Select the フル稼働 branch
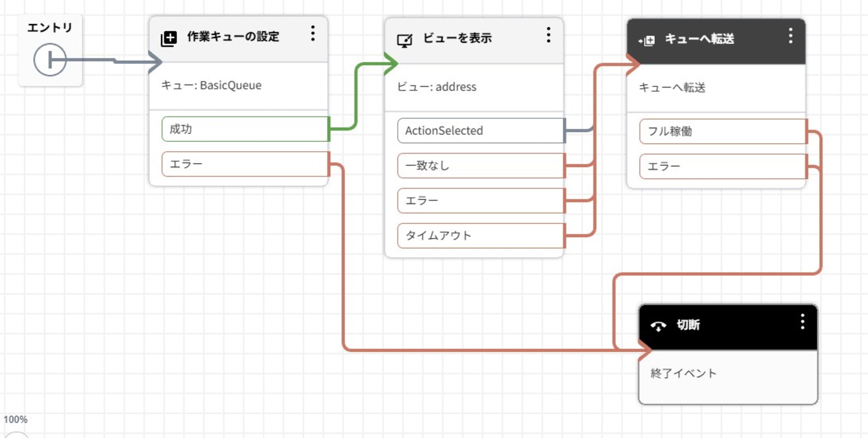The height and width of the screenshot is (438, 868). point(723,131)
